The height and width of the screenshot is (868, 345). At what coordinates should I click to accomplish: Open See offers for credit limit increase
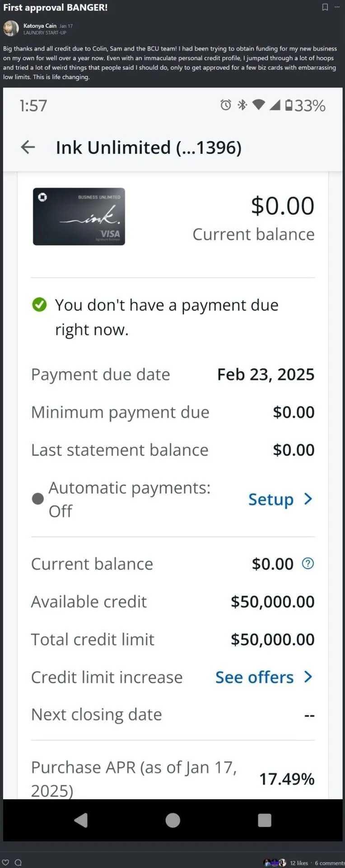coord(254,677)
